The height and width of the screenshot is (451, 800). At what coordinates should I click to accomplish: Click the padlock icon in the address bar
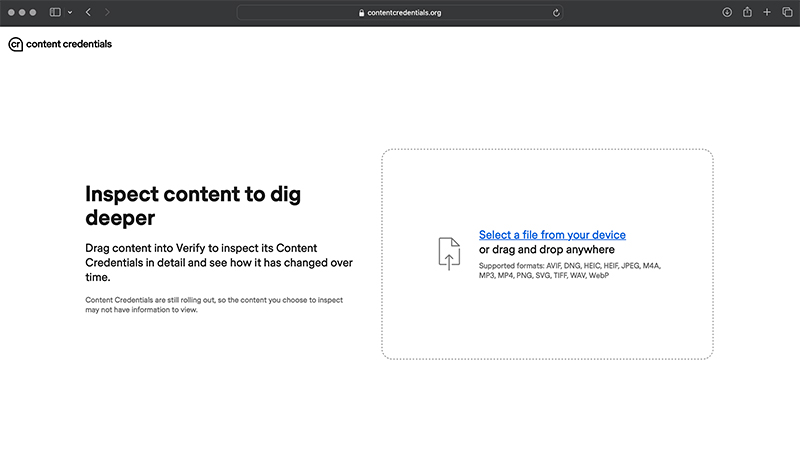(x=362, y=13)
